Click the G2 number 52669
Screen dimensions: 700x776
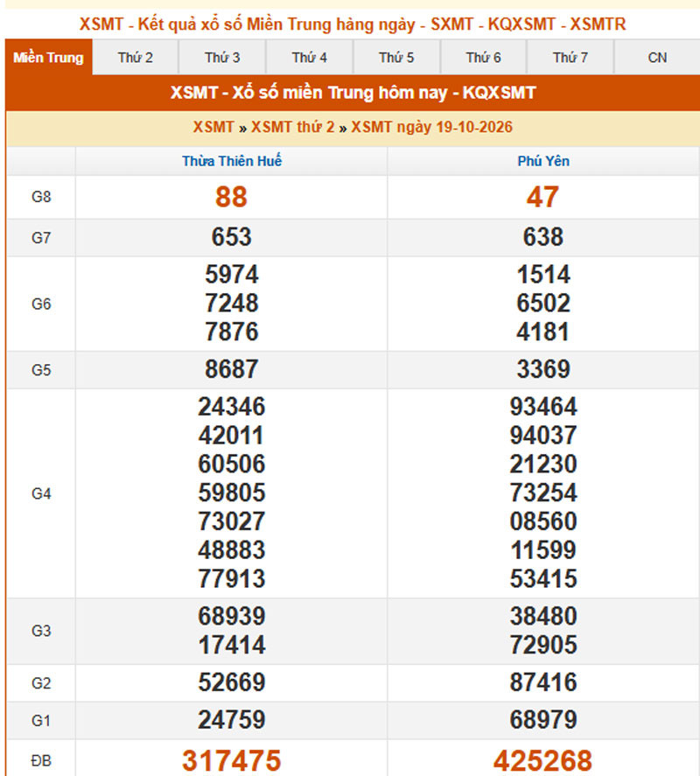[x=232, y=682]
